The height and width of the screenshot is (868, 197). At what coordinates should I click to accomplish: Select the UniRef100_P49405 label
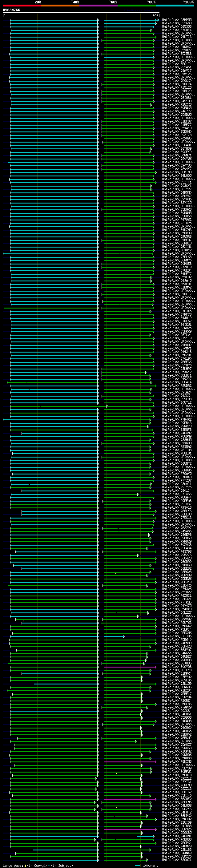(177, 531)
